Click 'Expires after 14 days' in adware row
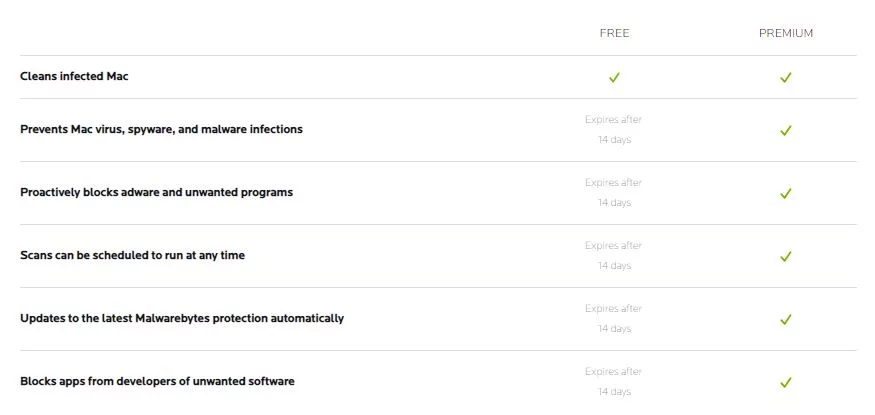875x415 pixels. point(614,192)
